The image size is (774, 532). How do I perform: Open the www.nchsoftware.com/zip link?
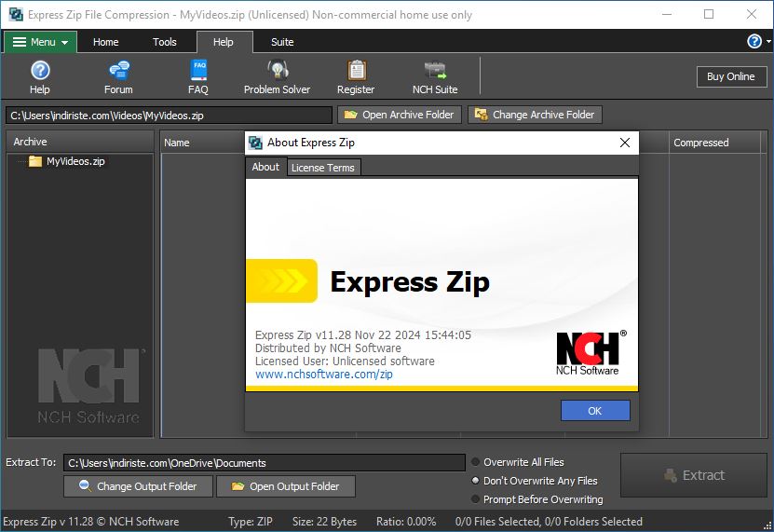324,375
